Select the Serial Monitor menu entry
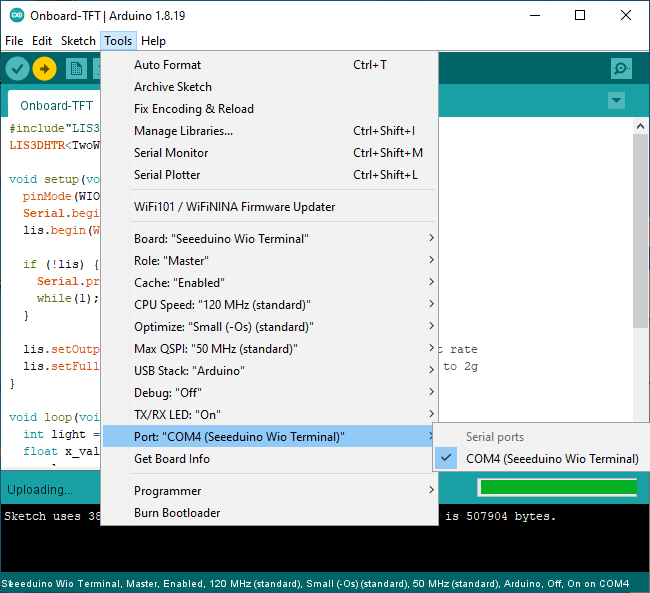The height and width of the screenshot is (593, 650). (270, 153)
